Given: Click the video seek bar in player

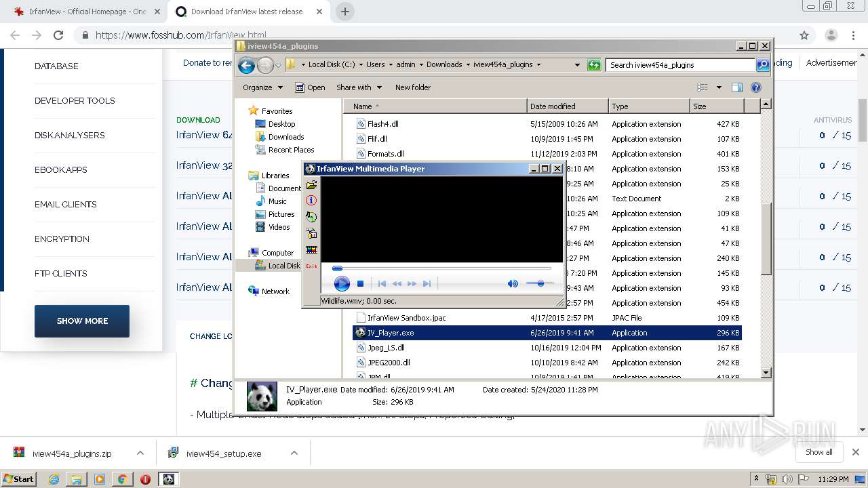Looking at the screenshot, I should 441,268.
